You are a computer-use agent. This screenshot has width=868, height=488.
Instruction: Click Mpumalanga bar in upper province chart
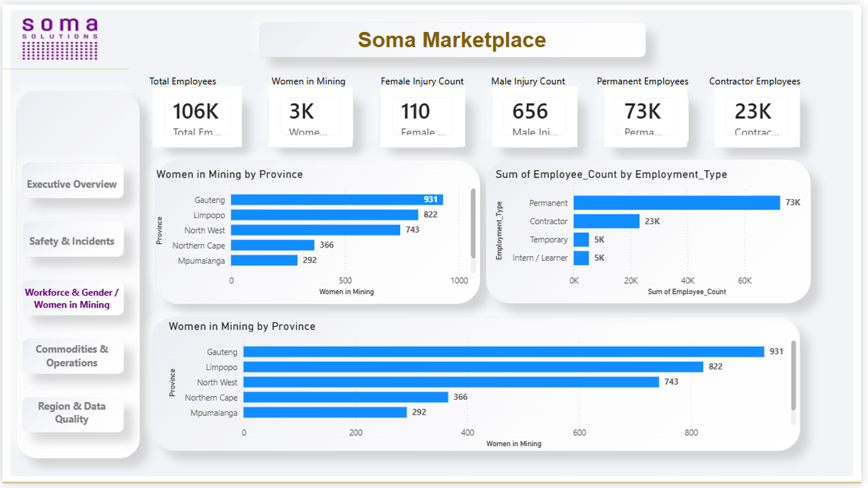[x=264, y=260]
